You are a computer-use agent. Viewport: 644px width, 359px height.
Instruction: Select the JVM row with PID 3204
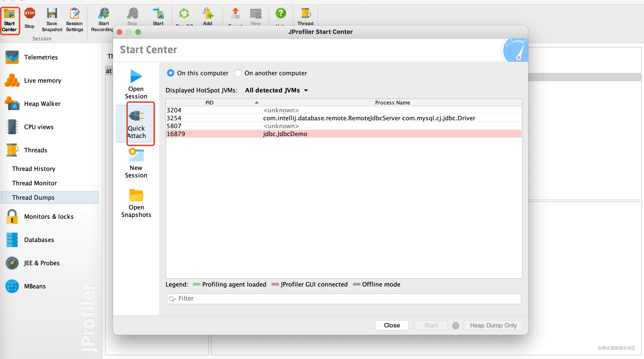click(x=344, y=110)
